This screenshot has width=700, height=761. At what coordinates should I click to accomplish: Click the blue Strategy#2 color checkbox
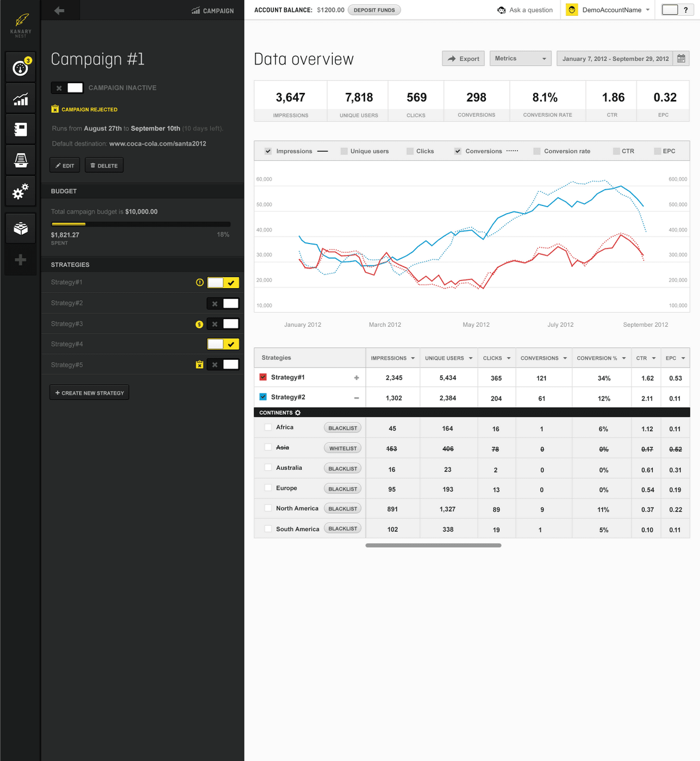[263, 397]
